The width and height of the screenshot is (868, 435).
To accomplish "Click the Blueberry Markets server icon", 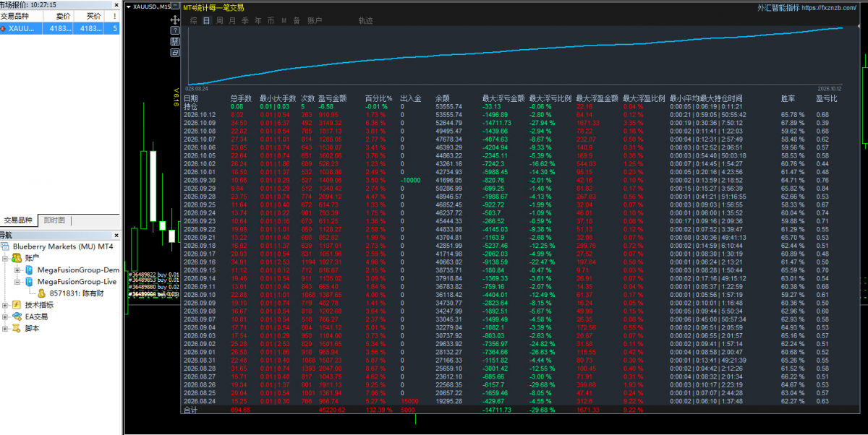I will coord(6,246).
